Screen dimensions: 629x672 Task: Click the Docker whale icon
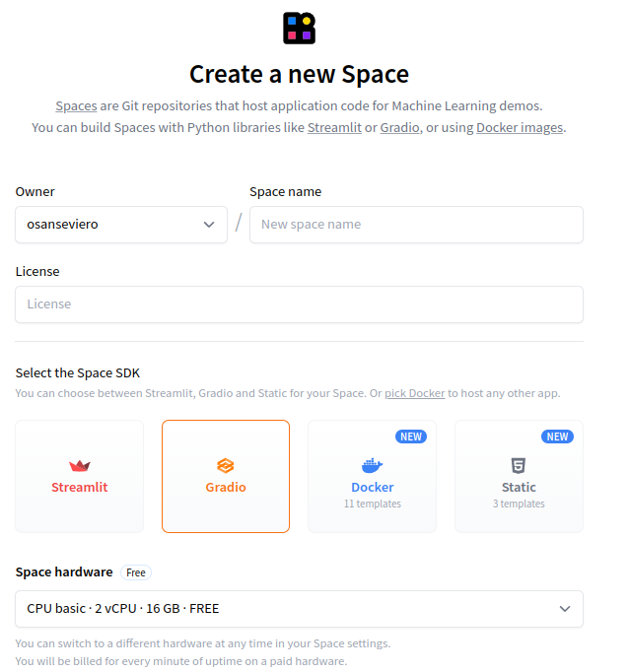[x=372, y=466]
